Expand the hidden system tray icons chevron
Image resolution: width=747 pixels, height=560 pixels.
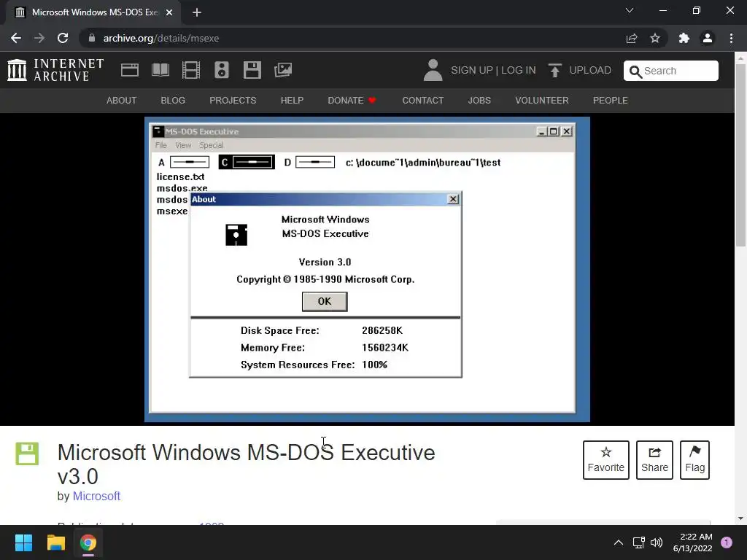point(619,542)
